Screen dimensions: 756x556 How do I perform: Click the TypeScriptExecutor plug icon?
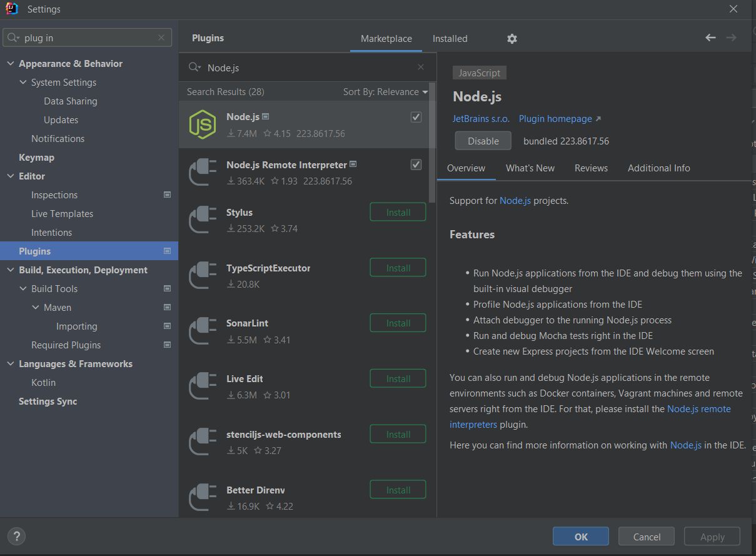tap(203, 275)
